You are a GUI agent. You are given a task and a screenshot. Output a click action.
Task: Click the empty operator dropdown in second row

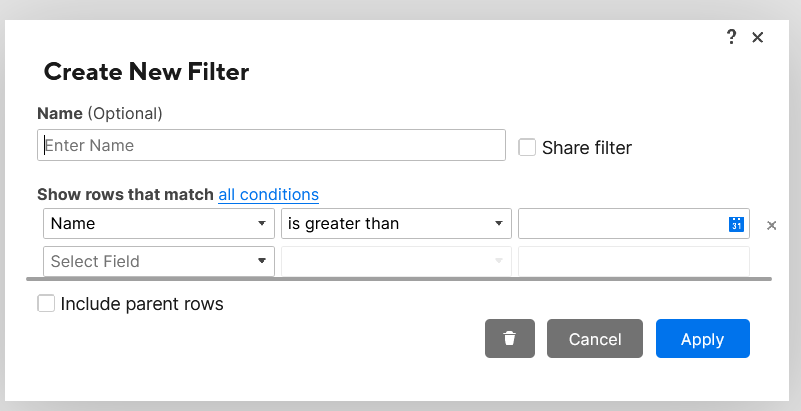396,261
